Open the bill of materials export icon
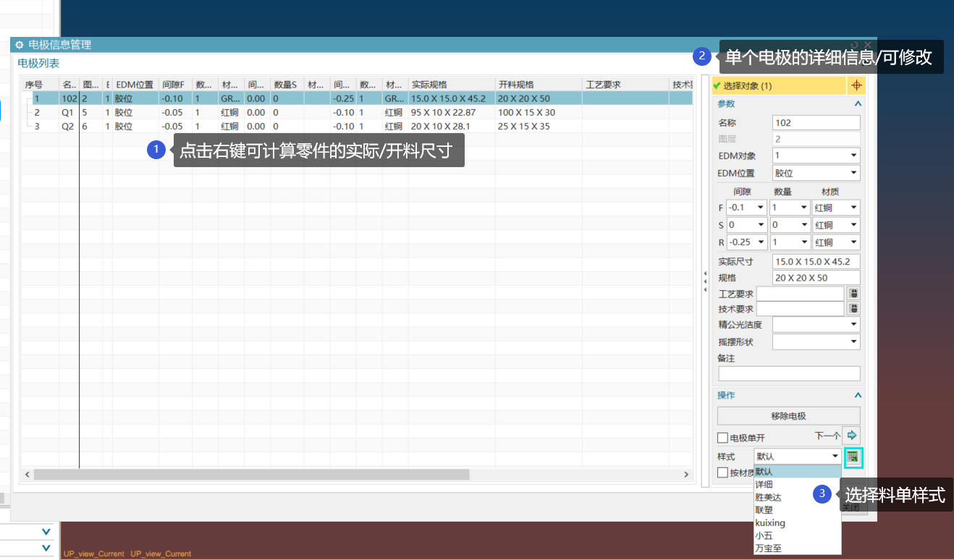 tap(853, 457)
